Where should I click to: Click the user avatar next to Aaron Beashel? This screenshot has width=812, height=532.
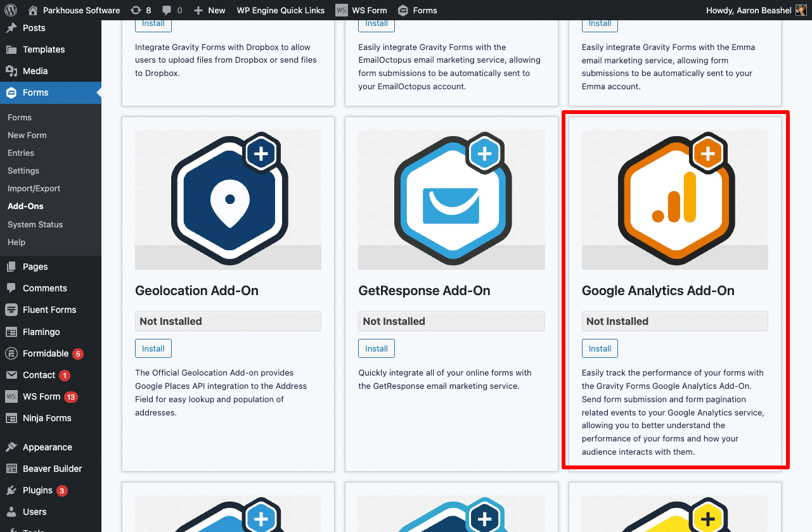801,10
